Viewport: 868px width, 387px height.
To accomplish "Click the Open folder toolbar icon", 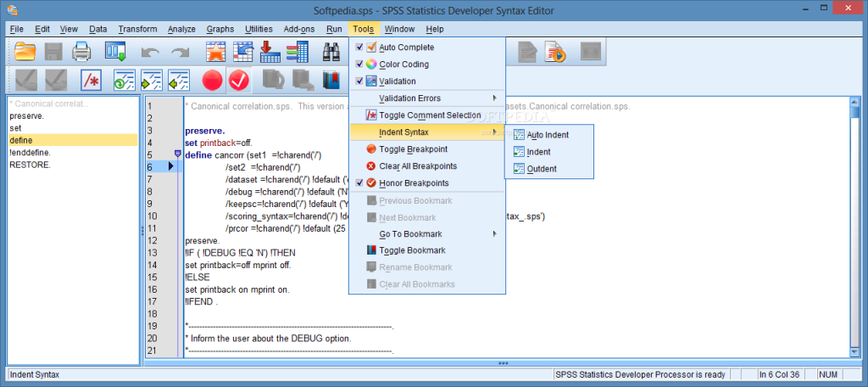I will click(x=25, y=52).
